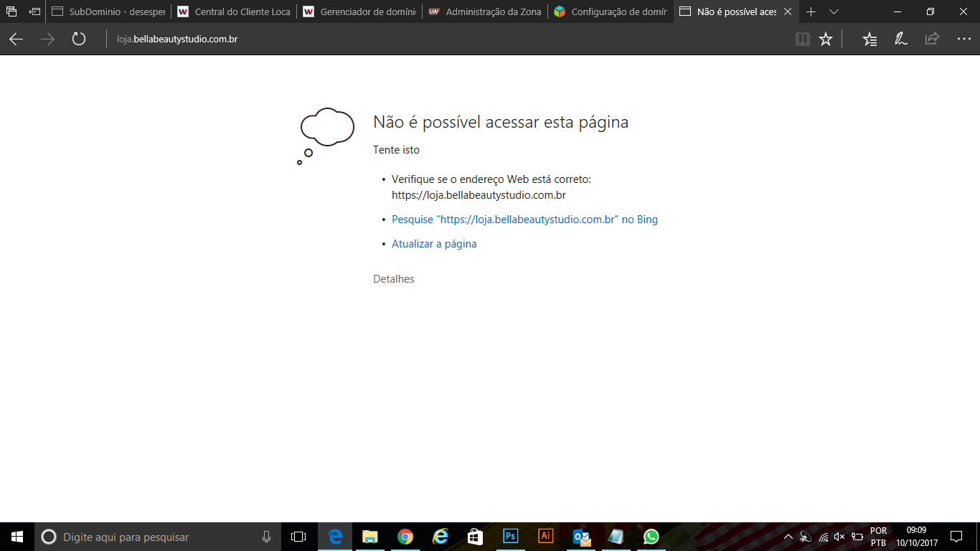Screen dimensions: 980x551
Task: Add page to favorites star icon
Action: click(826, 39)
